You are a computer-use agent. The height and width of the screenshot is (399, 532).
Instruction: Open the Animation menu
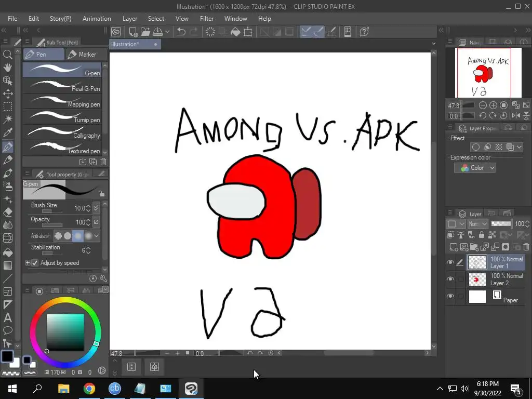97,19
